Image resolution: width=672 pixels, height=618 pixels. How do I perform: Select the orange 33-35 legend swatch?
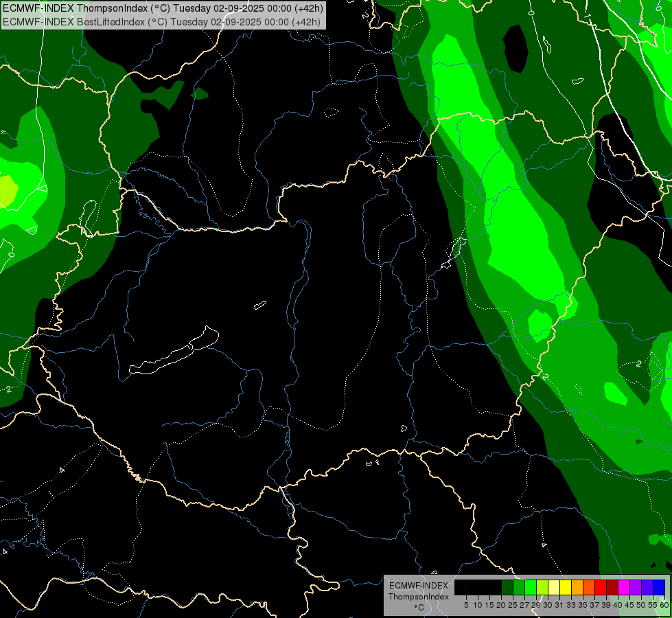tap(577, 587)
